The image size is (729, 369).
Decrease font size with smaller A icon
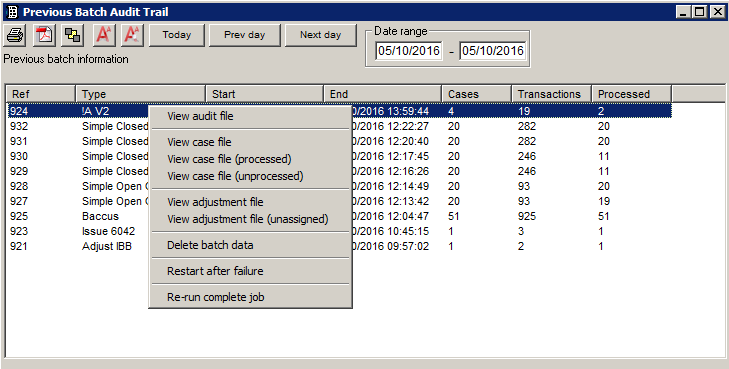click(x=132, y=35)
